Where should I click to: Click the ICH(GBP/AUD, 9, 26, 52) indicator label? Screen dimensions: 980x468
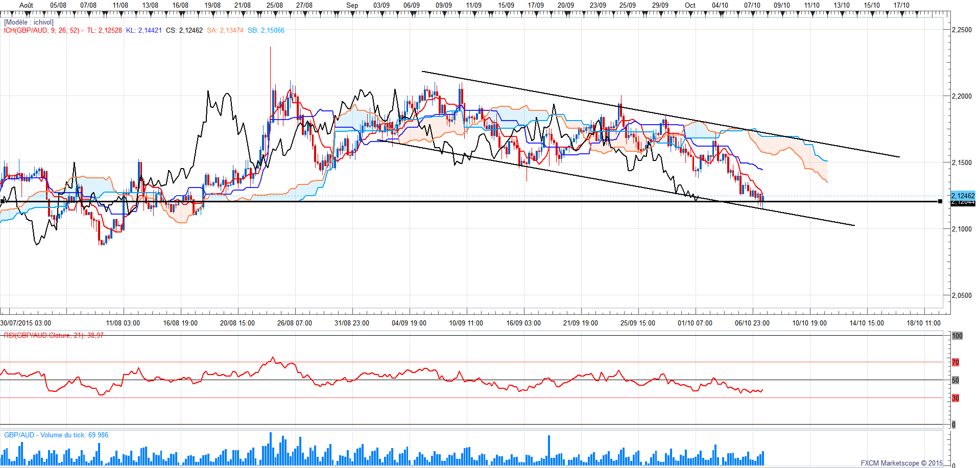41,31
